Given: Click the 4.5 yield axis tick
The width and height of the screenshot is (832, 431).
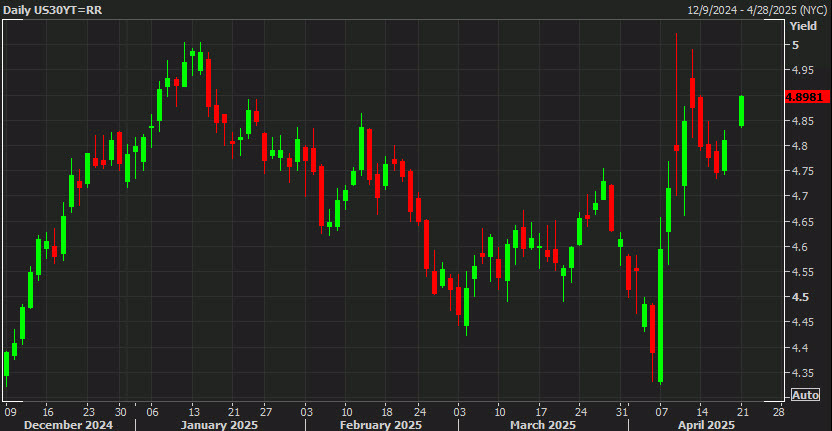Looking at the screenshot, I should tap(798, 297).
